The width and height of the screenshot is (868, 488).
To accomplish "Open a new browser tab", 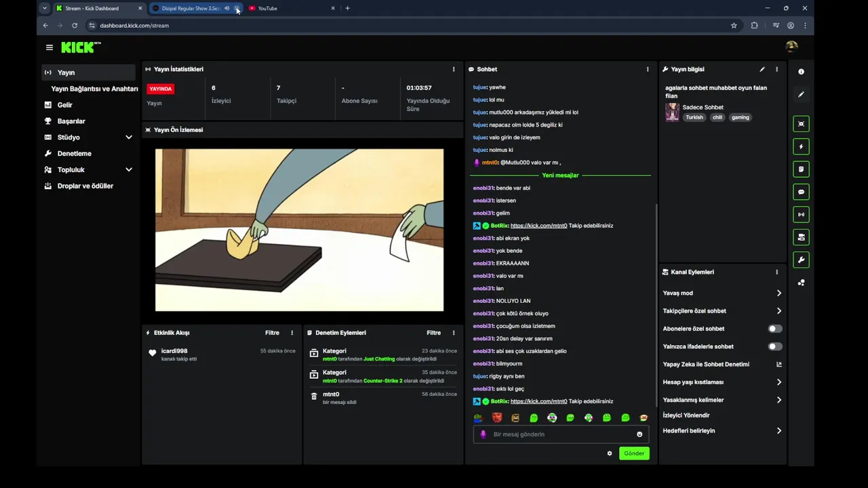I will (348, 8).
